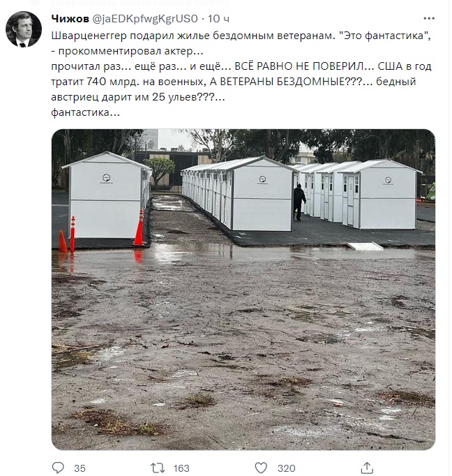452x476 pixels.
Task: Open the @jaEDKpfwgKgrUS0 handle link
Action: pos(144,19)
